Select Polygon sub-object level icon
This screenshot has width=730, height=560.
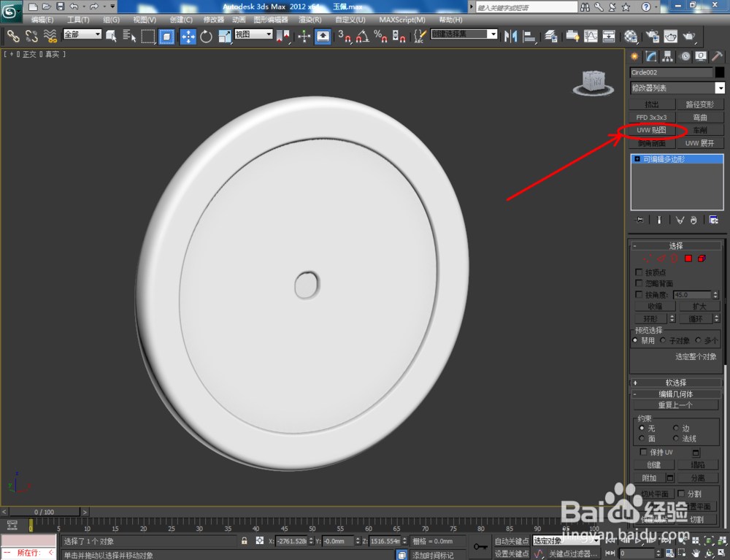pos(688,258)
